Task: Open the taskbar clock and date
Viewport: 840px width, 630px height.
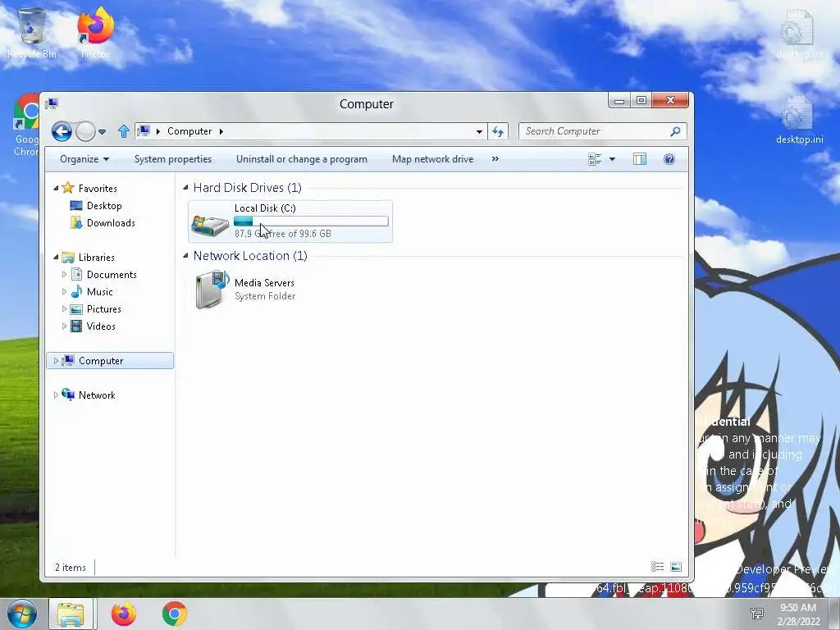Action: [798, 614]
